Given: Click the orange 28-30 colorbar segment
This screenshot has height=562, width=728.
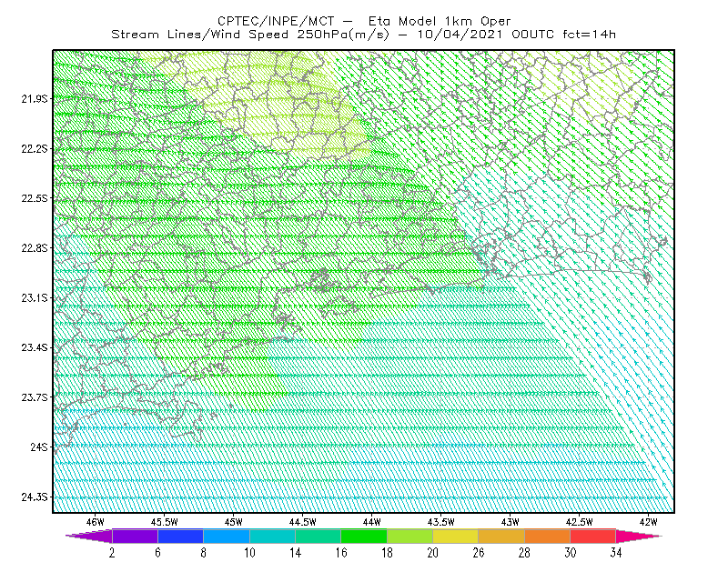Looking at the screenshot, I should tap(547, 536).
